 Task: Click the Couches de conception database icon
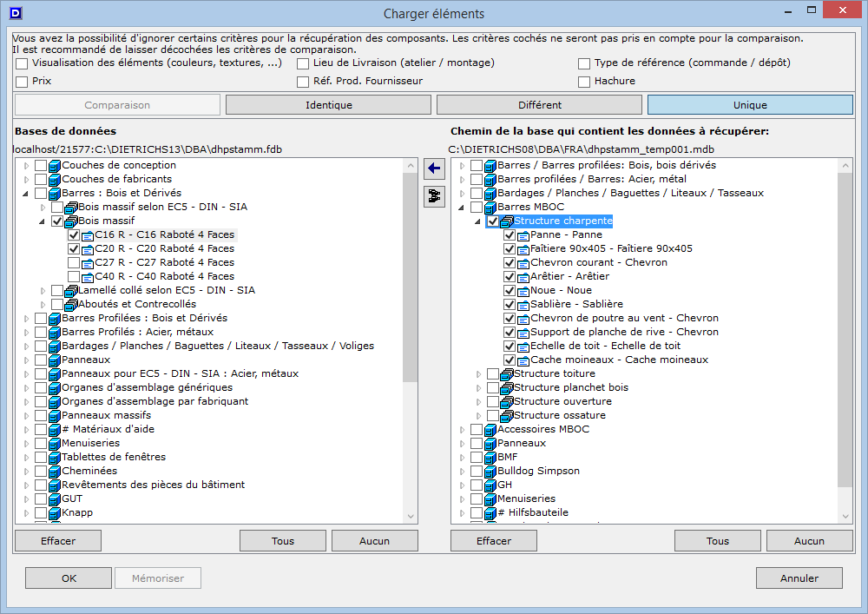(x=55, y=165)
